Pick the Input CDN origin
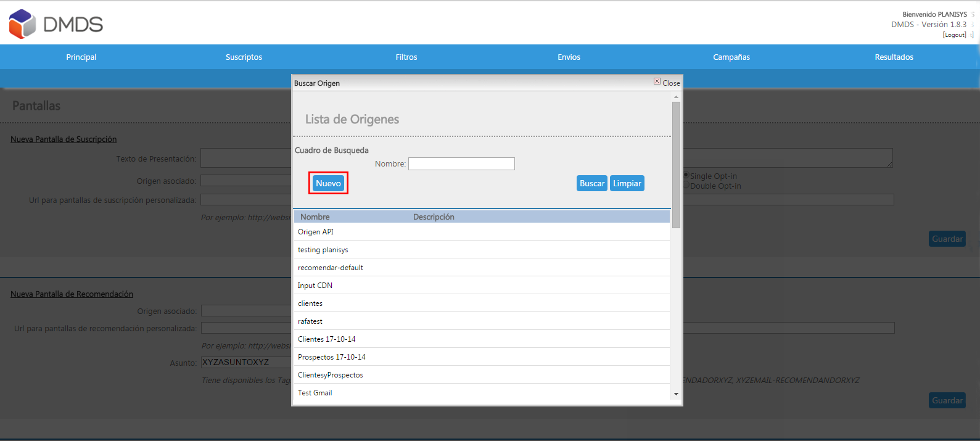 (x=315, y=286)
